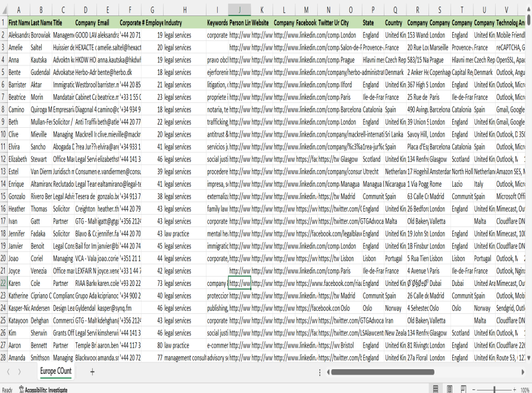Select row 28 header

pos(4,358)
